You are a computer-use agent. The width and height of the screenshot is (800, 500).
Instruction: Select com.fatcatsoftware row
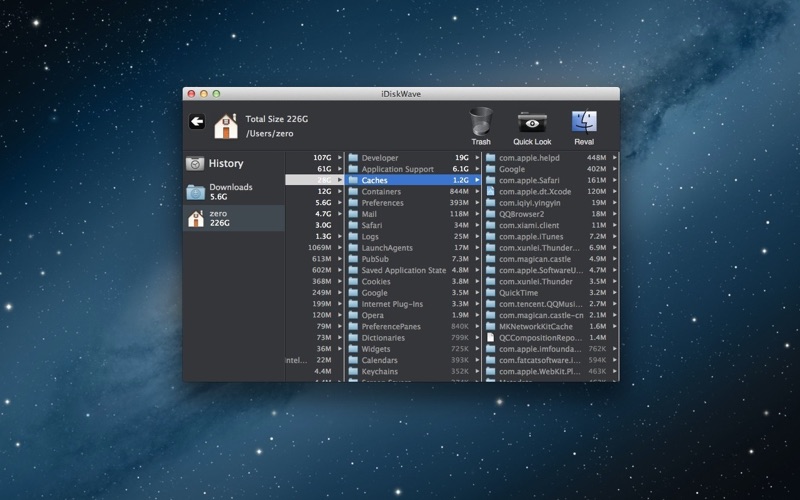(x=551, y=360)
